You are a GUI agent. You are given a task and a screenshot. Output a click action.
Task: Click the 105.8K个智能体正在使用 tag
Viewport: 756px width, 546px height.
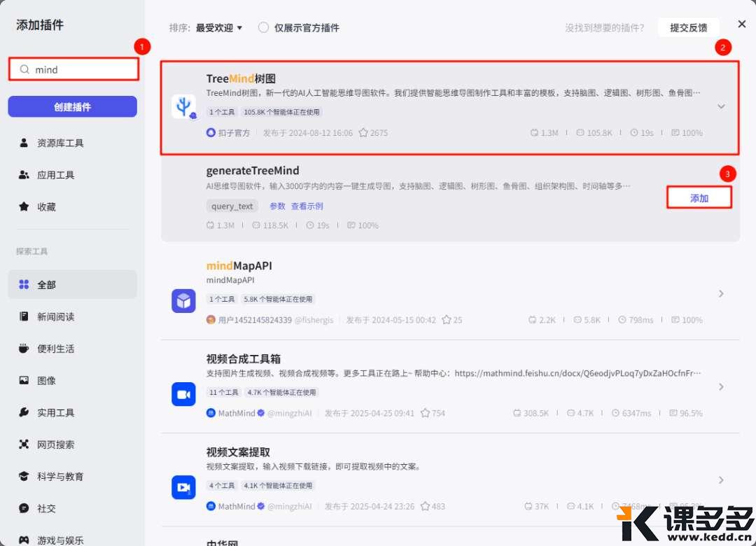(x=281, y=112)
